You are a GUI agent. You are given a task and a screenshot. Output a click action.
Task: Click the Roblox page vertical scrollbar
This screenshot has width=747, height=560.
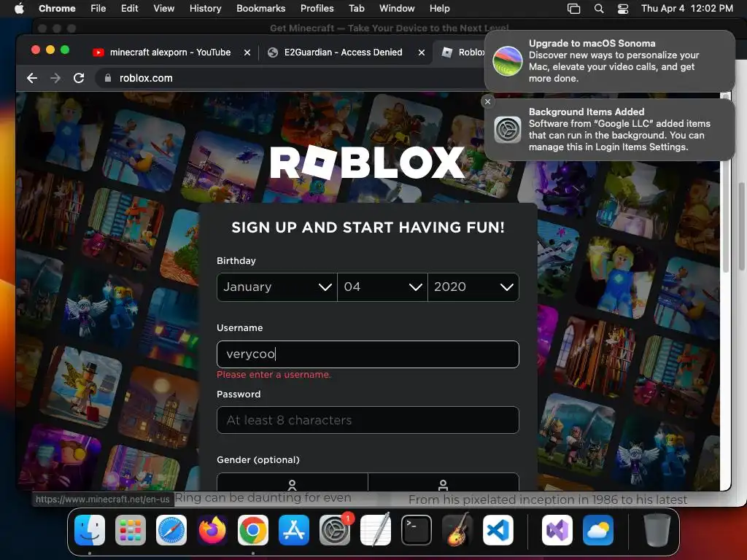pos(726,183)
